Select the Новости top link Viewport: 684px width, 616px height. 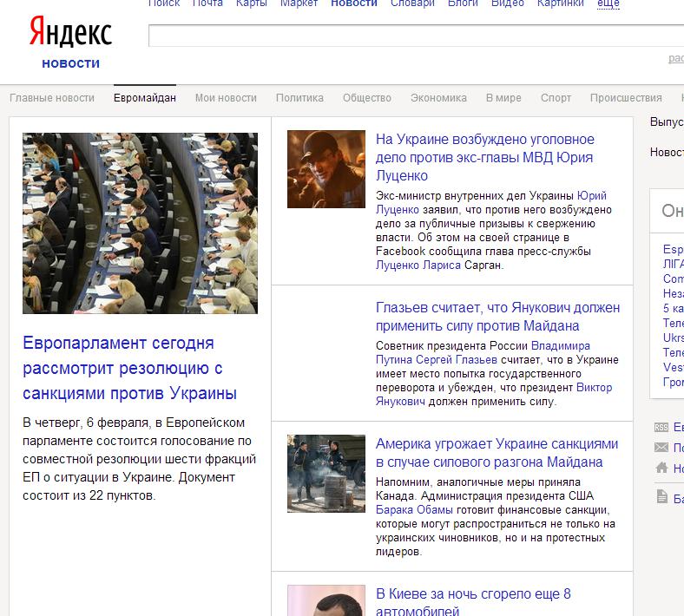(x=354, y=3)
